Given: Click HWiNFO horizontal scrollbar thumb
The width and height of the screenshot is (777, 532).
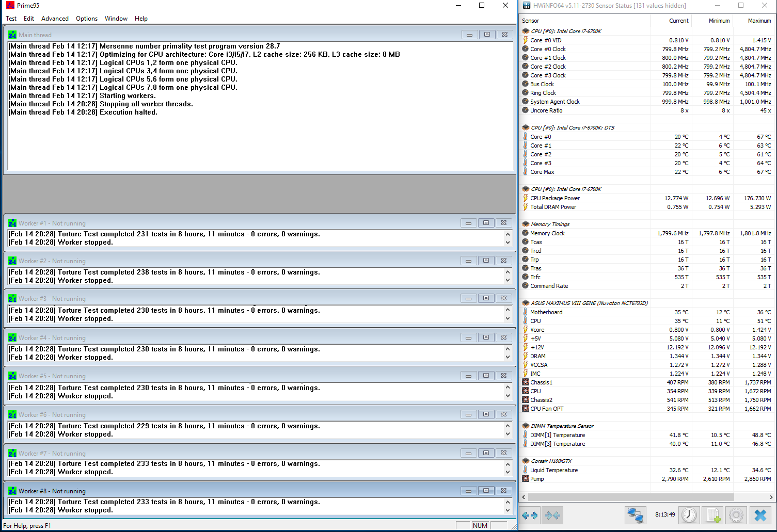Looking at the screenshot, I should coord(631,497).
